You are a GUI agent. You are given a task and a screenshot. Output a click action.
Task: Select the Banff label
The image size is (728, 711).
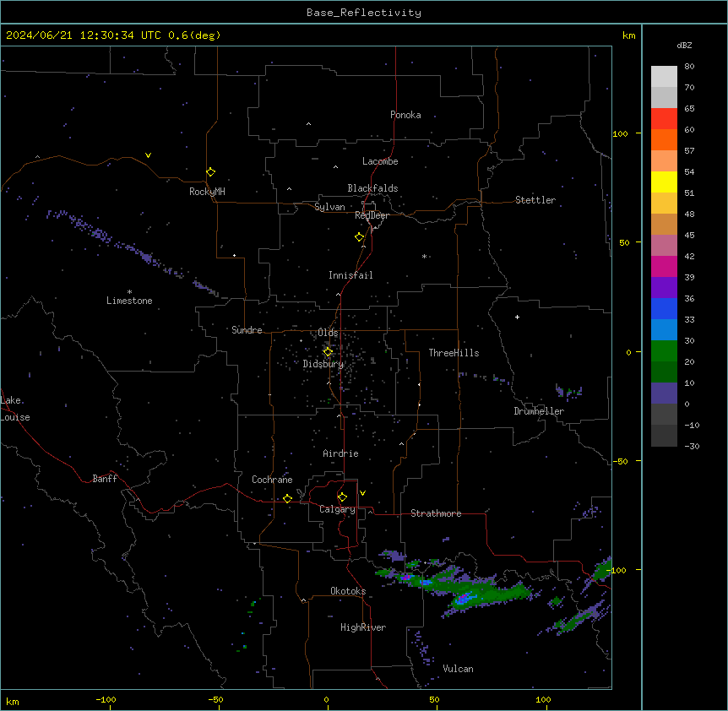[x=105, y=479]
